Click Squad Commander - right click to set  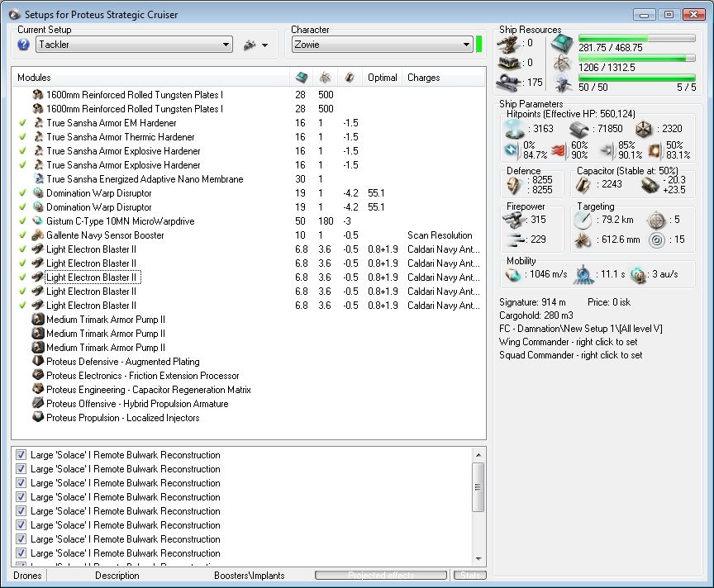coord(570,355)
